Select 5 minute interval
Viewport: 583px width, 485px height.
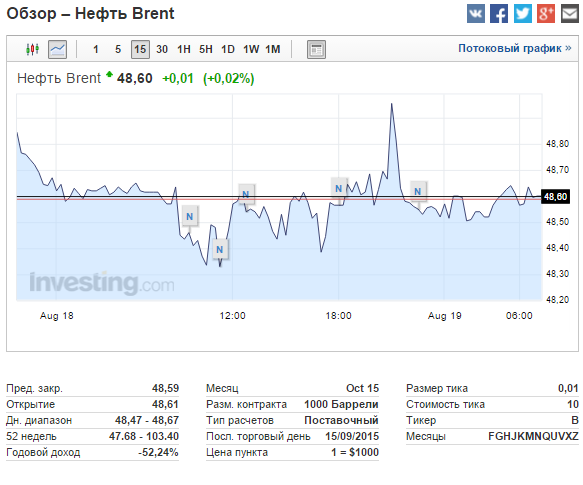118,49
